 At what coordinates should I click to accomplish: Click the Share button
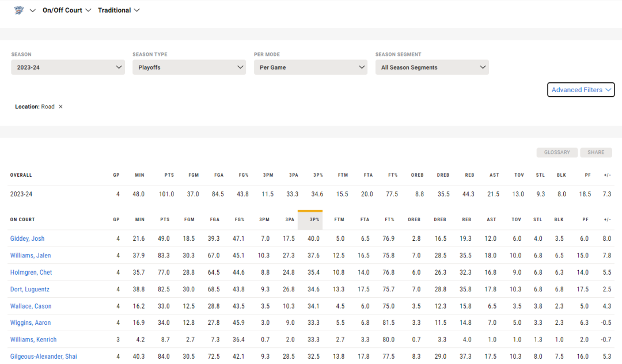pyautogui.click(x=596, y=152)
